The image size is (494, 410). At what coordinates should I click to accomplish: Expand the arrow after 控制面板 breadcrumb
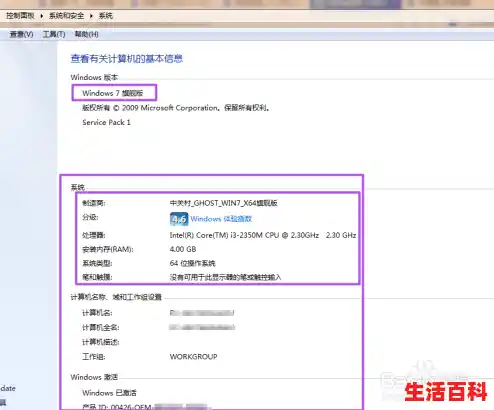(x=42, y=16)
